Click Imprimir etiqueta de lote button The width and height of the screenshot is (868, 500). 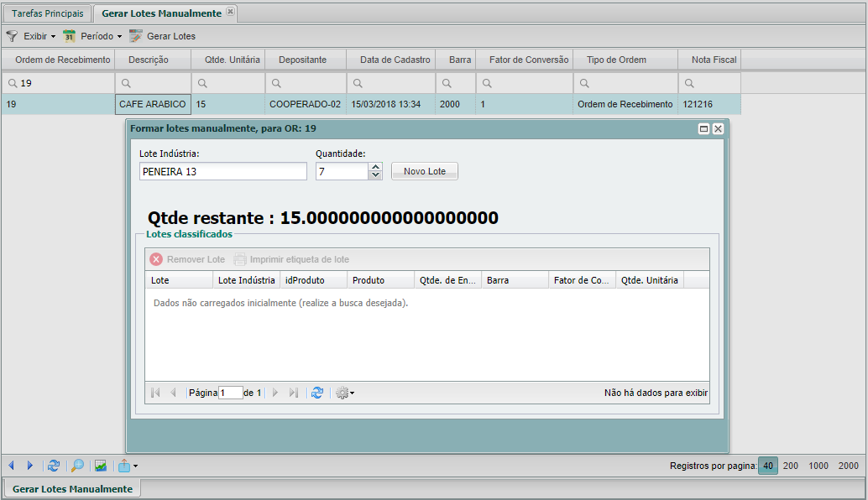291,259
